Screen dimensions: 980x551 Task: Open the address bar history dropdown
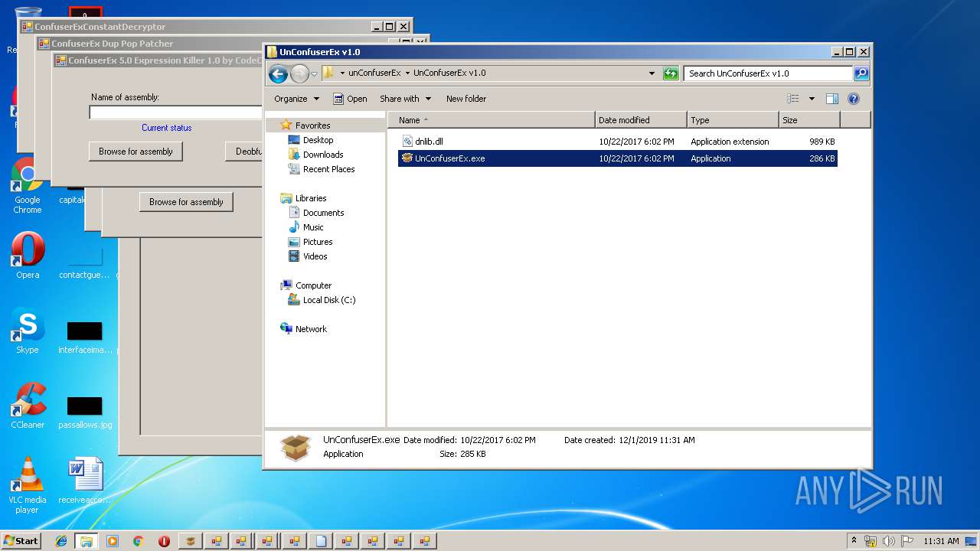point(652,73)
